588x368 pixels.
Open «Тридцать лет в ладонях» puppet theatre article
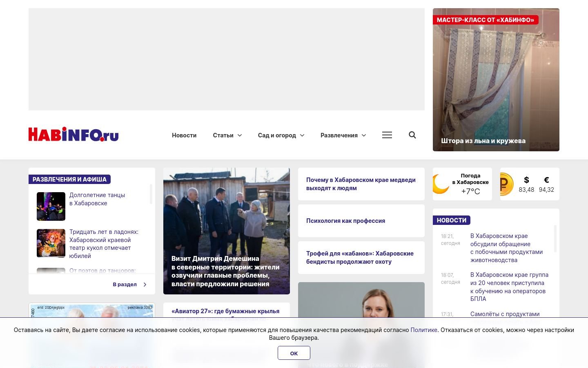pos(104,244)
